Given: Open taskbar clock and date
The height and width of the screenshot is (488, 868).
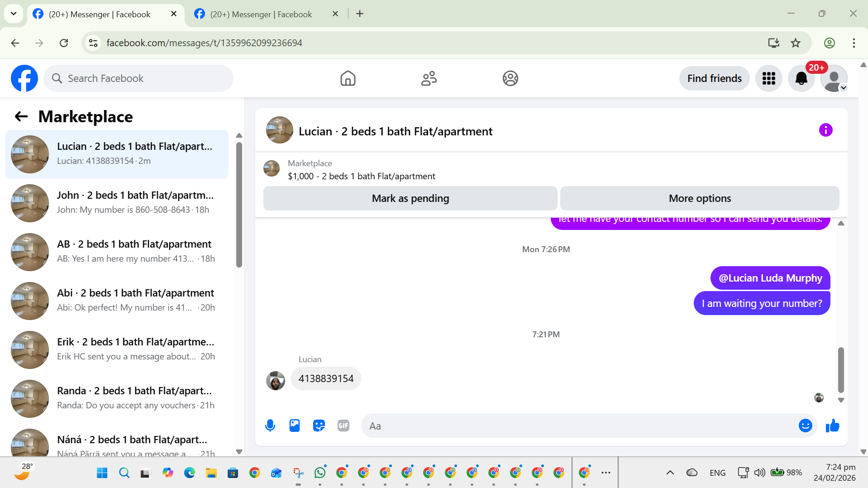Looking at the screenshot, I should pos(834,473).
